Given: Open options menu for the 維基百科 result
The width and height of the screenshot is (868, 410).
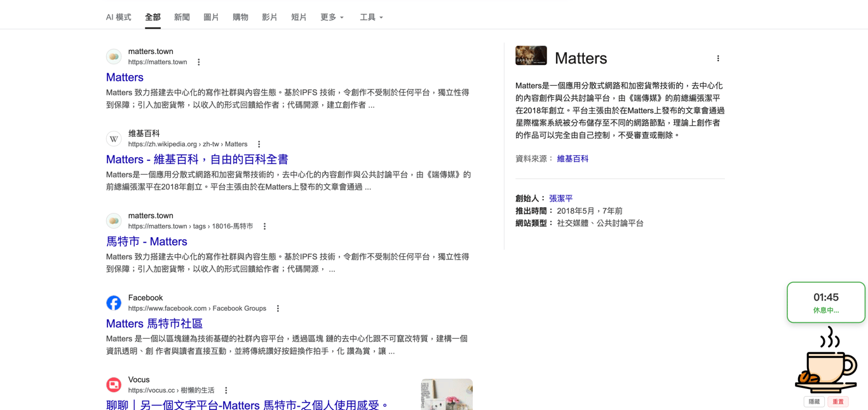Looking at the screenshot, I should tap(259, 144).
